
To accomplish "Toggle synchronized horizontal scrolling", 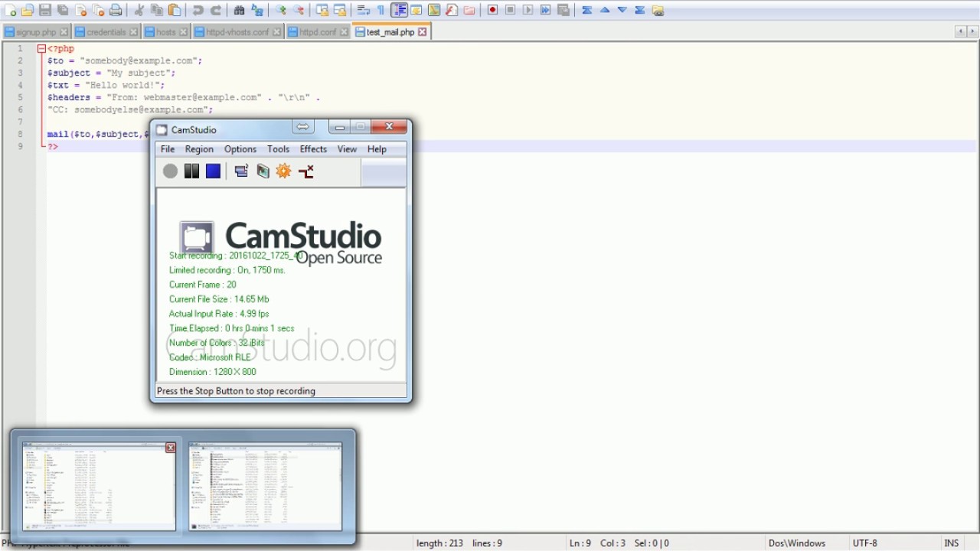I will tap(339, 11).
